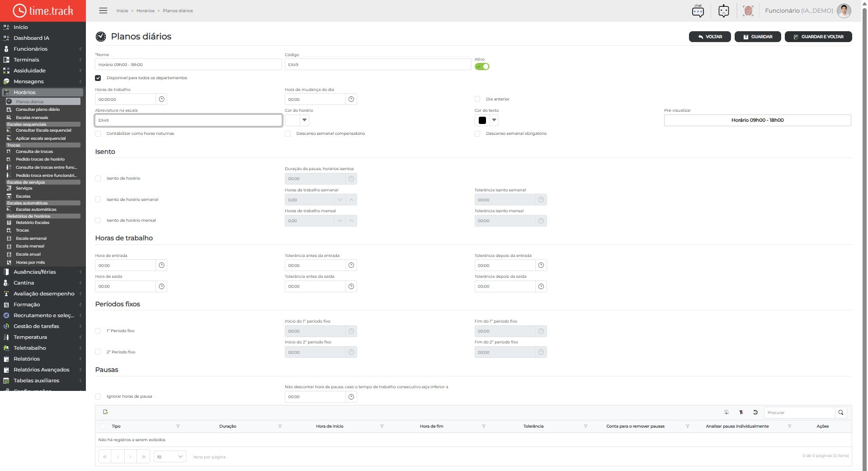
Task: Check Isento de horário checkbox
Action: click(98, 178)
